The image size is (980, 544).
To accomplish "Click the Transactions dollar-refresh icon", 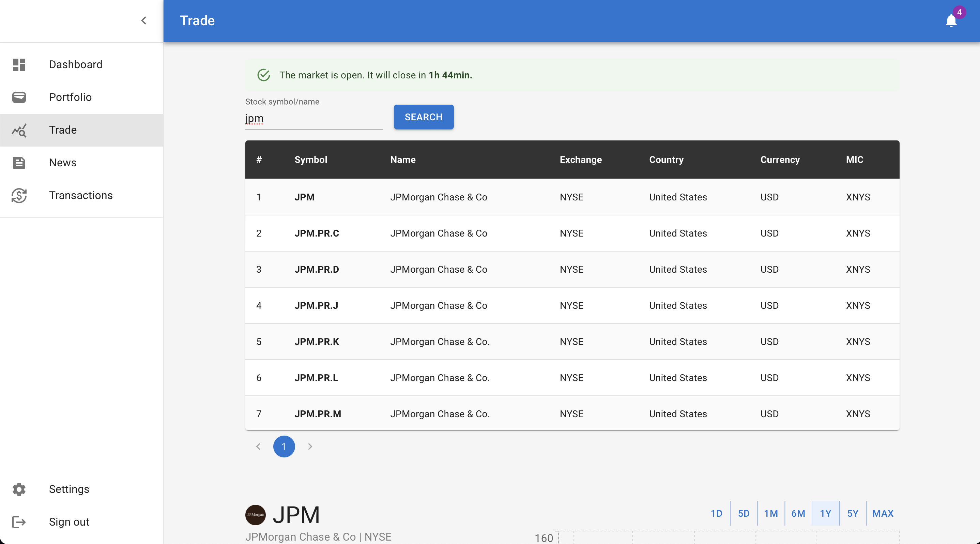I will point(19,195).
